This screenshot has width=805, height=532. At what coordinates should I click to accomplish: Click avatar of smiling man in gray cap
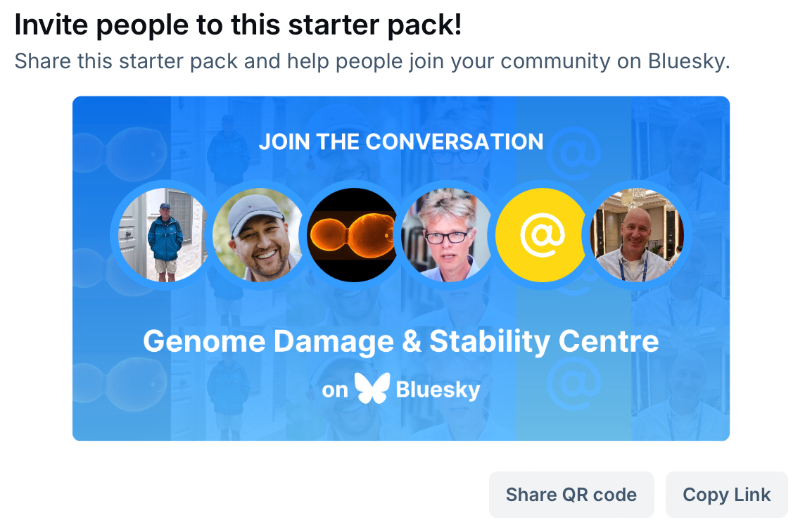click(258, 235)
